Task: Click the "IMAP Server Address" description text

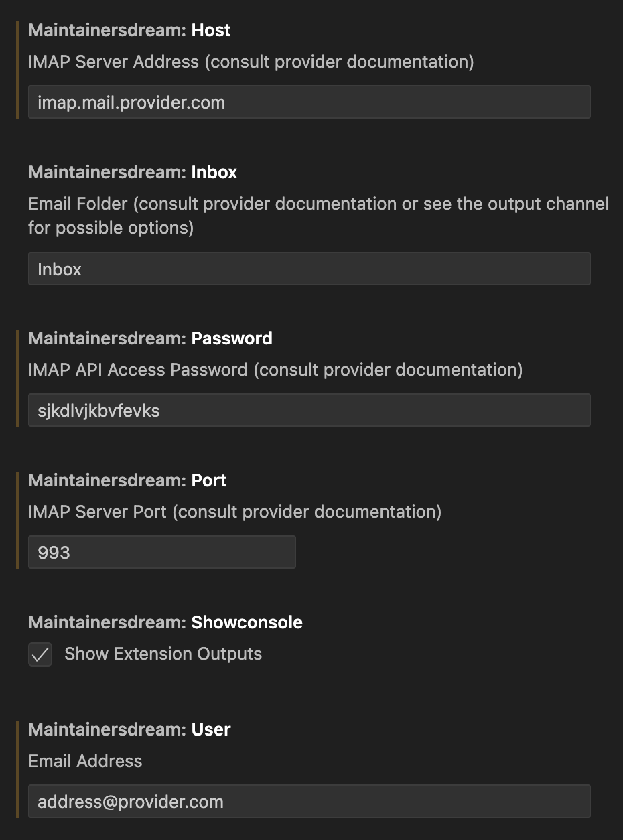Action: point(251,62)
